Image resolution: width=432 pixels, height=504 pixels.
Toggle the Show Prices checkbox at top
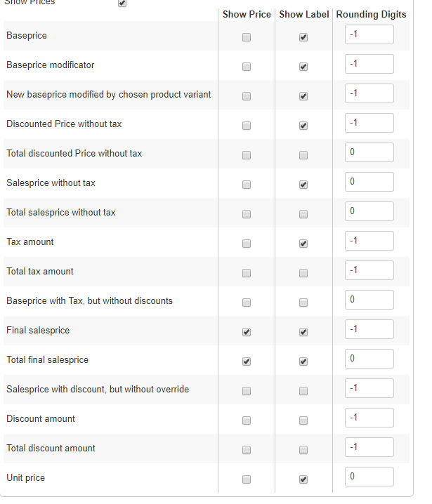122,4
